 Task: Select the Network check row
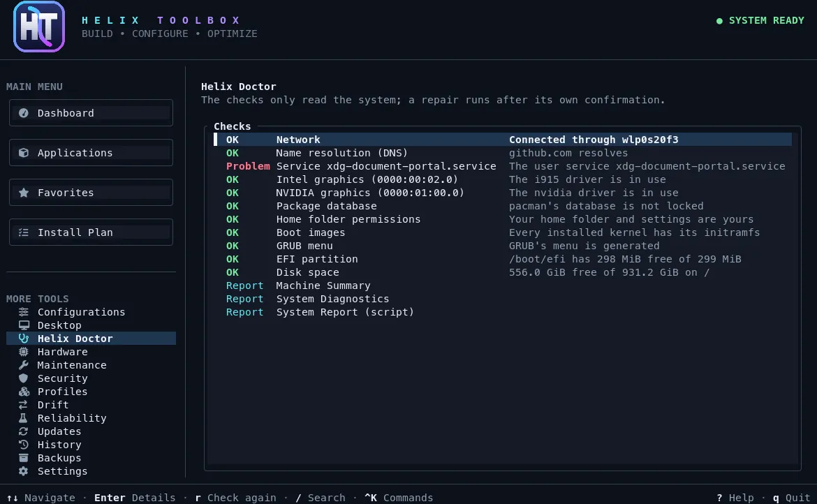pyautogui.click(x=503, y=140)
